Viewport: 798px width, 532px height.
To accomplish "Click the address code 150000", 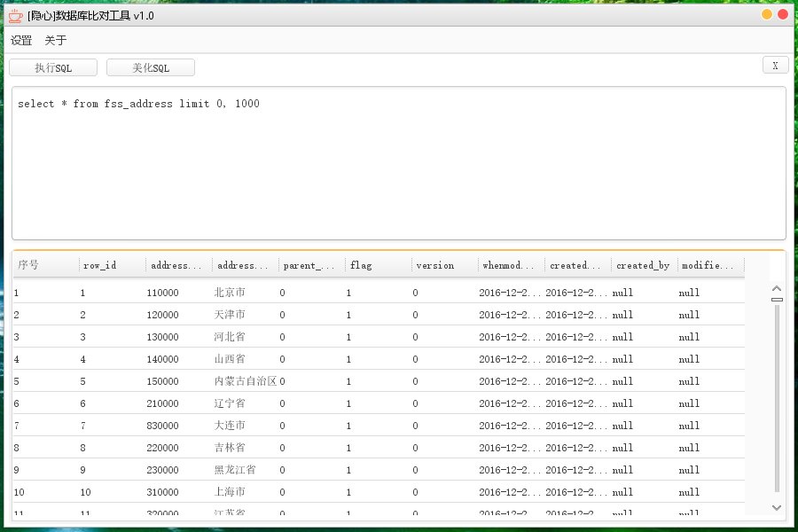I will coord(163,381).
